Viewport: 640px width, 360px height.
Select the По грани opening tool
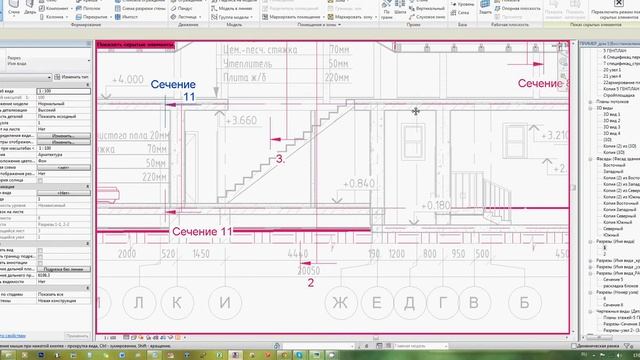pyautogui.click(x=387, y=10)
